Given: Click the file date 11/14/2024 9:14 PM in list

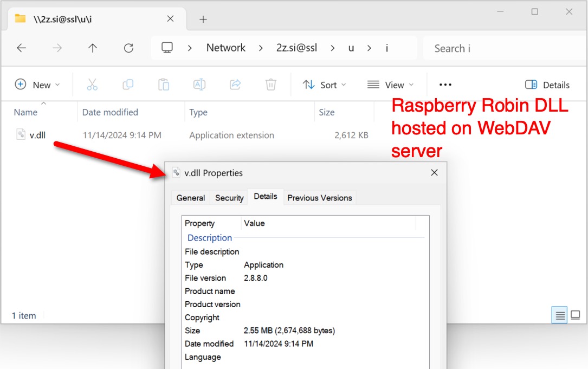Looking at the screenshot, I should pos(122,135).
